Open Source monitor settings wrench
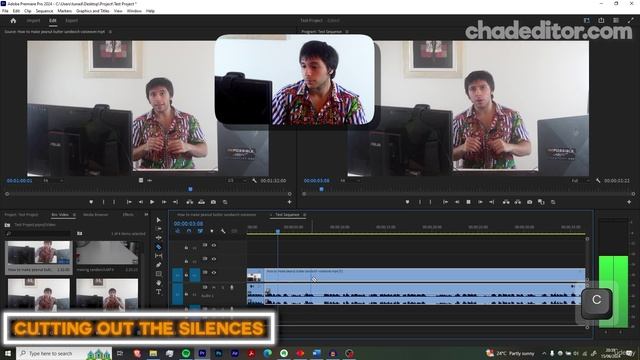 click(x=254, y=180)
